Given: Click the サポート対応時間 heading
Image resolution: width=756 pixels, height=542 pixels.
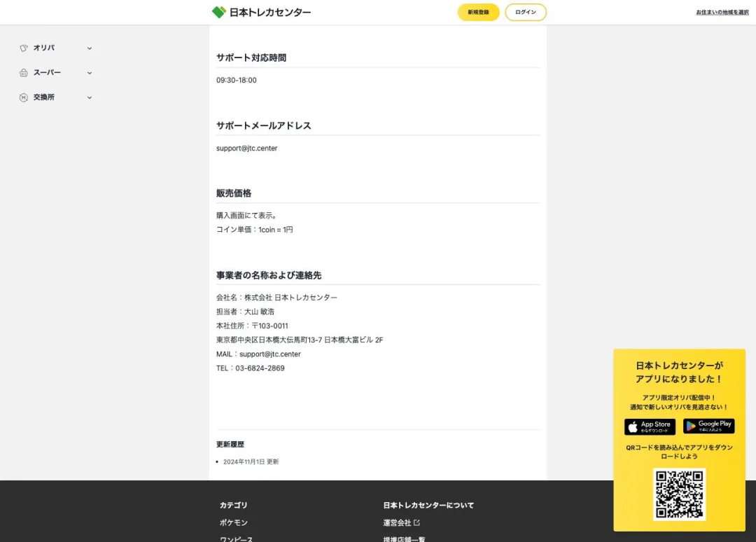Looking at the screenshot, I should tap(251, 58).
